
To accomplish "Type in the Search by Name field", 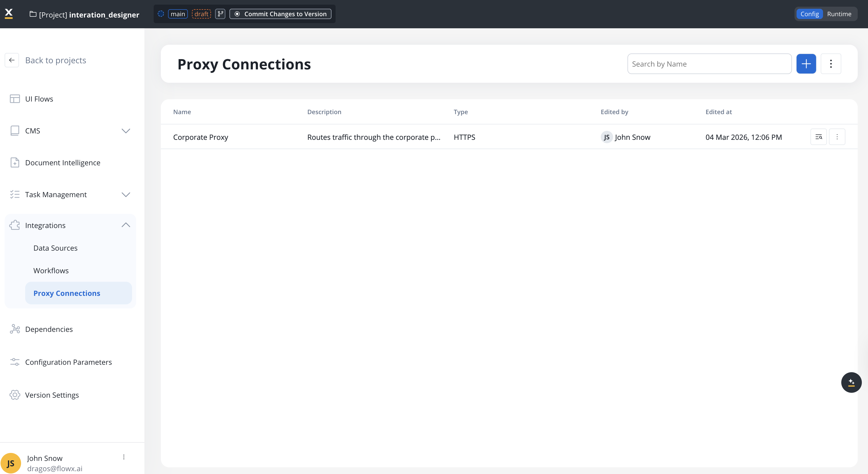I will tap(709, 64).
